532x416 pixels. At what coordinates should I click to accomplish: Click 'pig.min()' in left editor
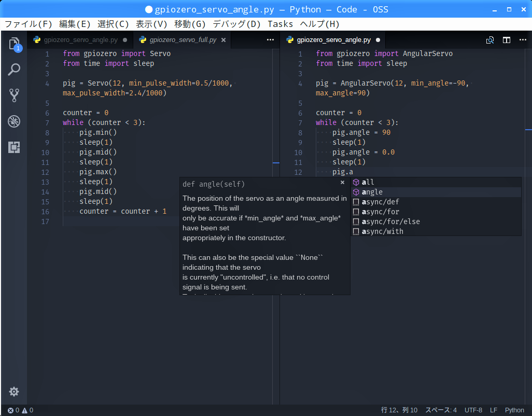coord(98,132)
